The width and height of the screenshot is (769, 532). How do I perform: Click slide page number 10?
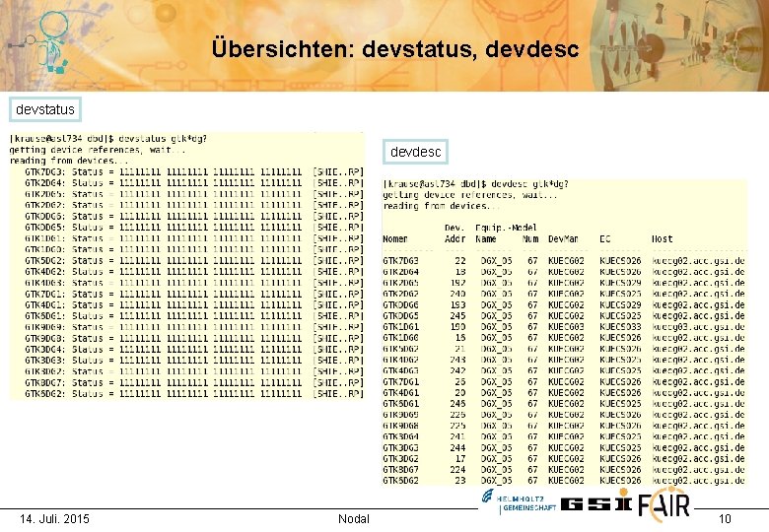(725, 519)
